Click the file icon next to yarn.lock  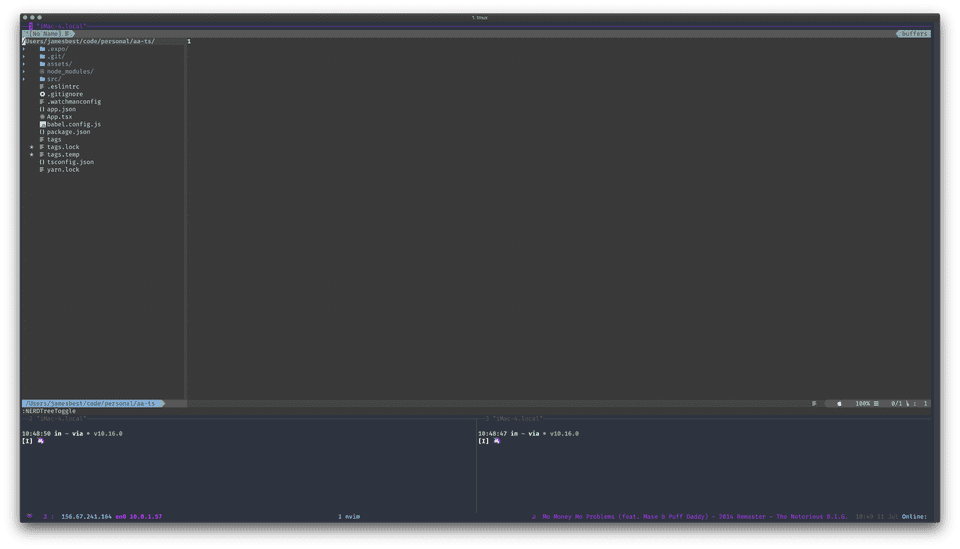pos(42,170)
